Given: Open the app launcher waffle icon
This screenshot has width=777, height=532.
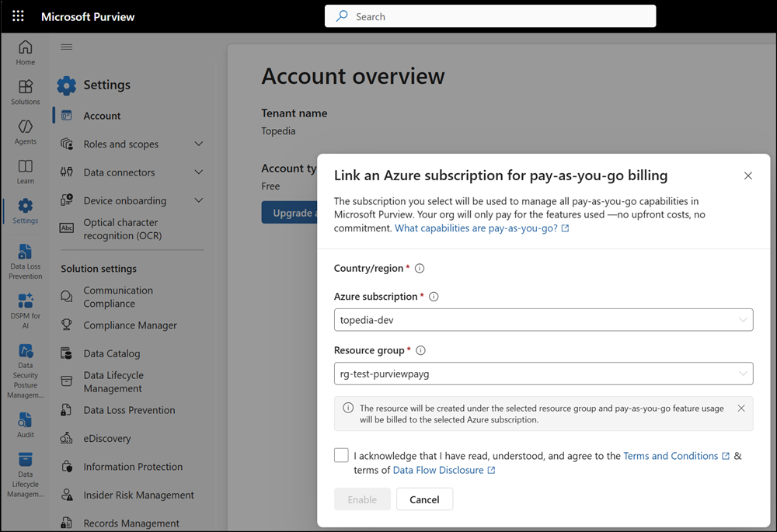Looking at the screenshot, I should point(18,16).
